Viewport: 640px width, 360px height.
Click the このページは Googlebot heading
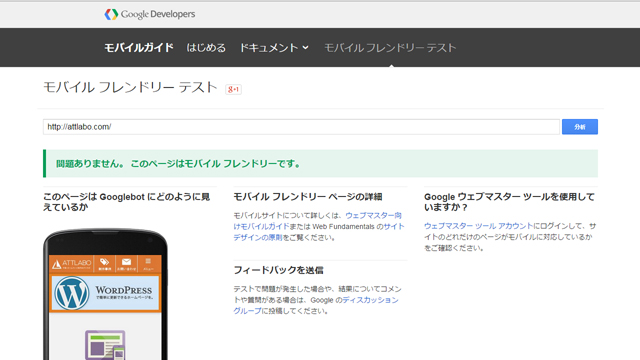point(127,202)
